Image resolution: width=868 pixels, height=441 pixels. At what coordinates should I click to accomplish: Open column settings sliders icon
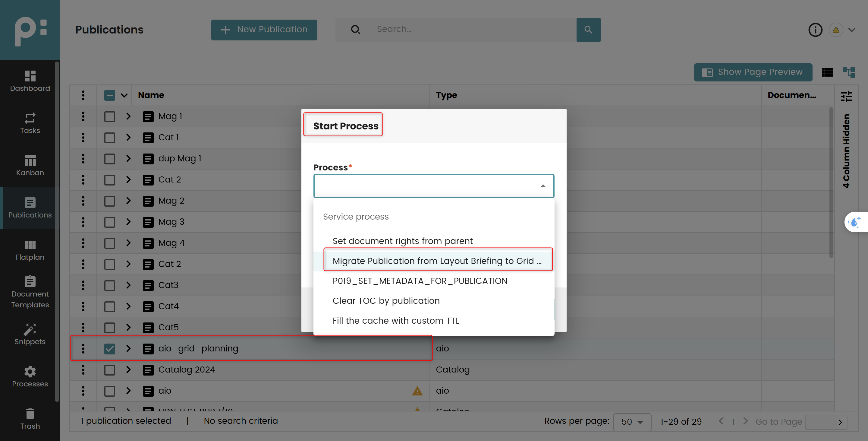(x=846, y=97)
